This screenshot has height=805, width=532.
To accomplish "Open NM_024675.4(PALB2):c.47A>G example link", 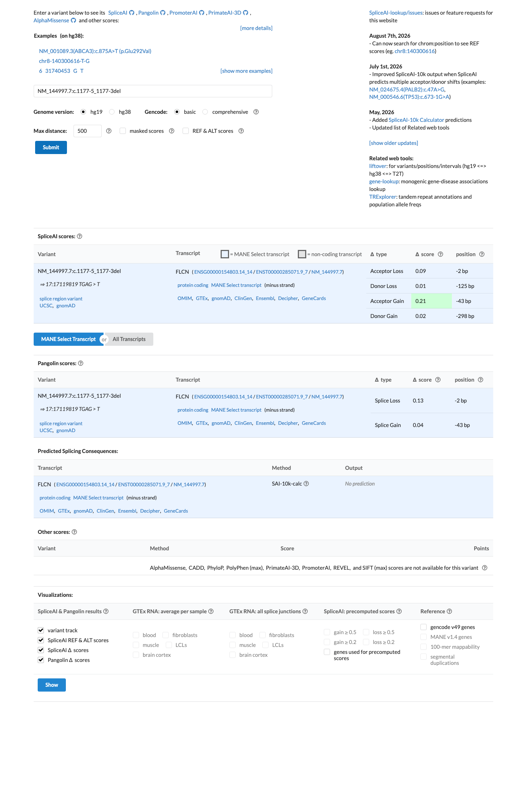I will coord(407,90).
